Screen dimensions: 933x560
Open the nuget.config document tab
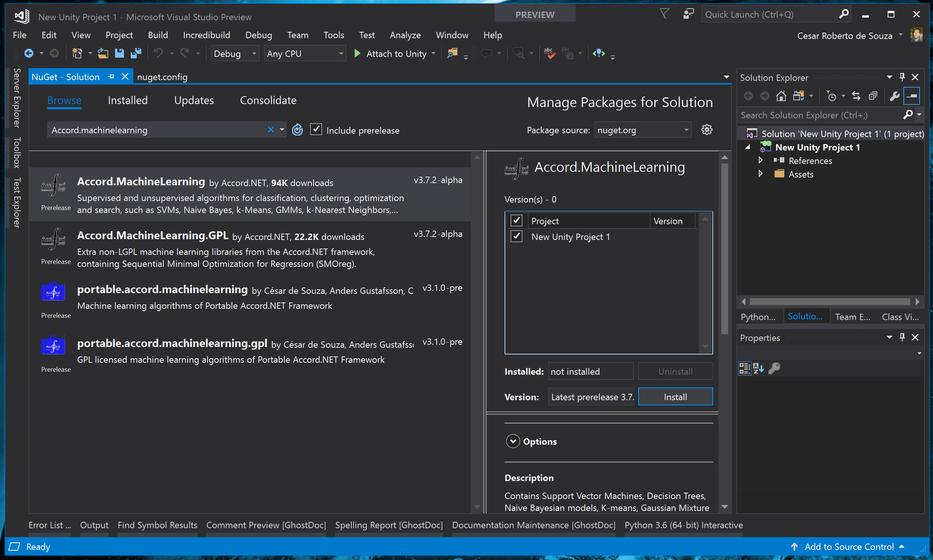[162, 77]
